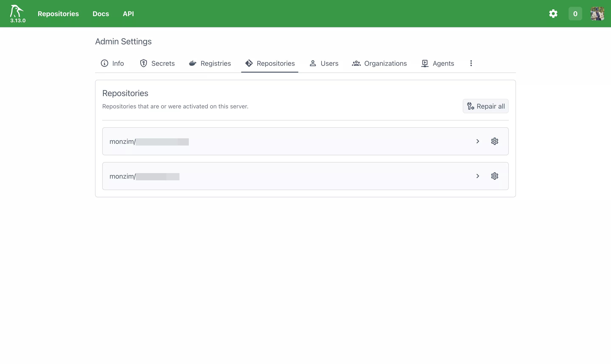Click the person icon on Users tab

coord(313,63)
